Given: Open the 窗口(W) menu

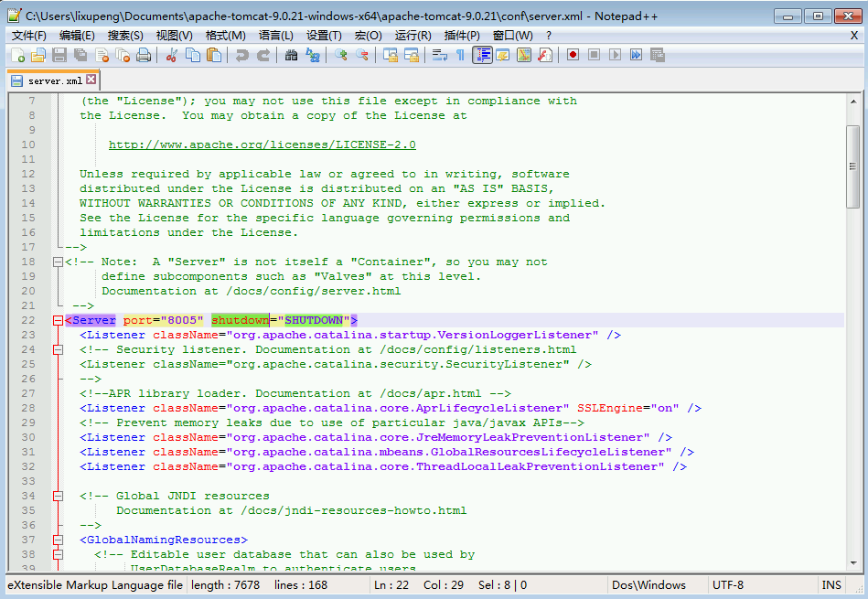Looking at the screenshot, I should point(512,36).
